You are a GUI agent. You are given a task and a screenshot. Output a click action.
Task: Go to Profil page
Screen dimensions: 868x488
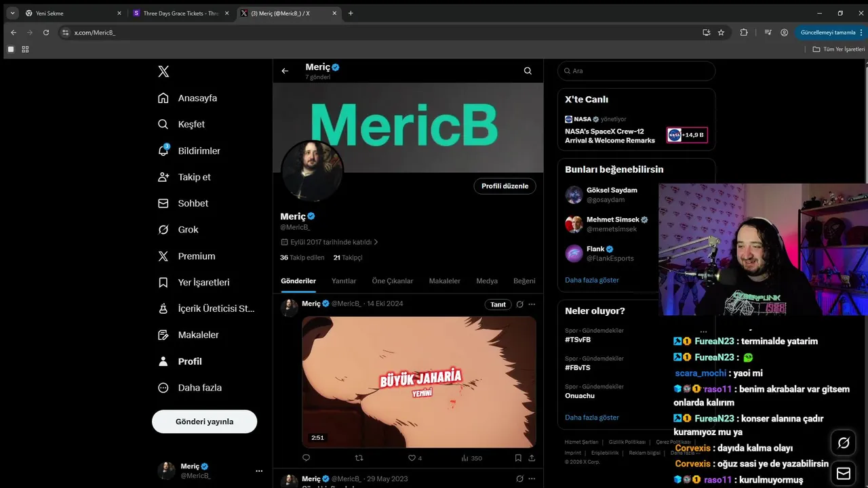tap(180, 361)
